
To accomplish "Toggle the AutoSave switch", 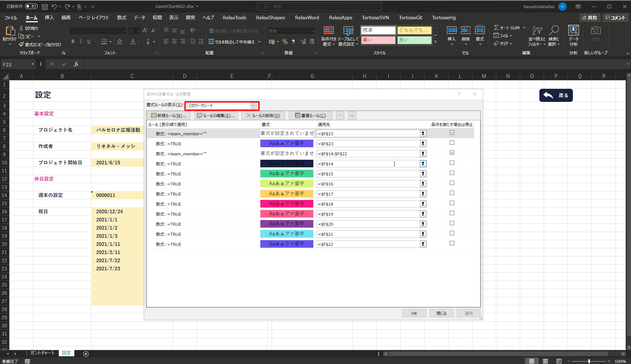I will (x=31, y=6).
